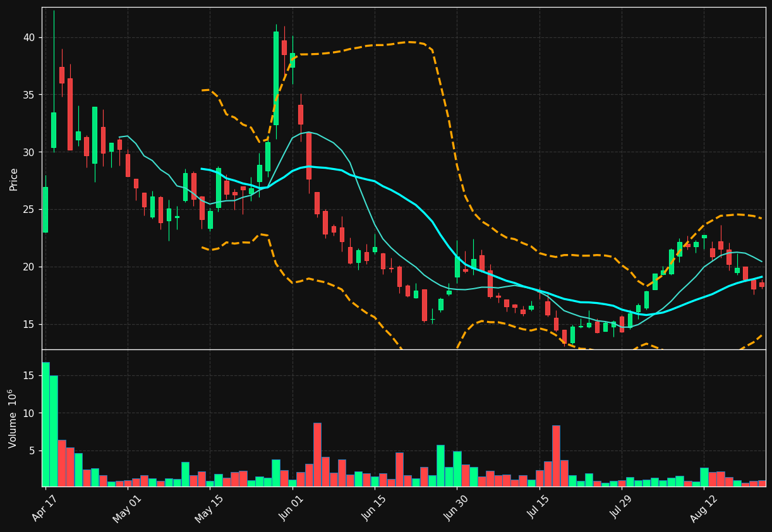Click the 'Volume 10⁶' axis label
The height and width of the screenshot is (532, 772).
point(13,418)
